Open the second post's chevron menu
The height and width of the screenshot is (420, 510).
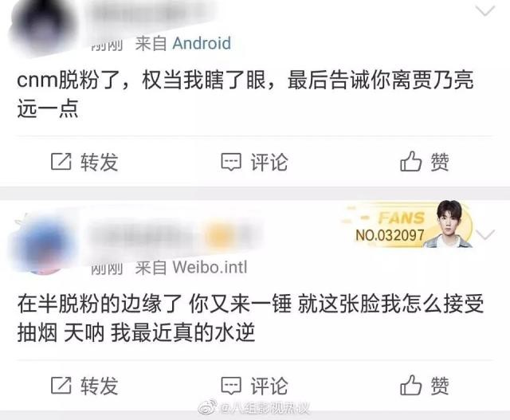click(485, 234)
